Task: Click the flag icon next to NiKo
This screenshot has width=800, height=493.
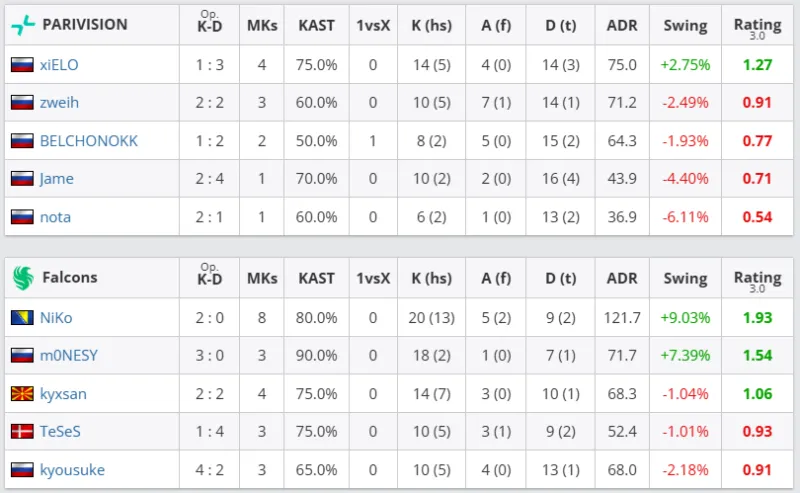Action: [x=22, y=318]
